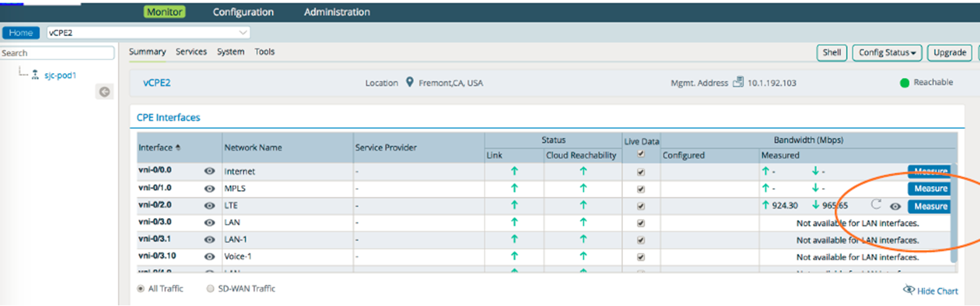
Task: Click the eye icon next to LTE Measure button
Action: click(895, 206)
